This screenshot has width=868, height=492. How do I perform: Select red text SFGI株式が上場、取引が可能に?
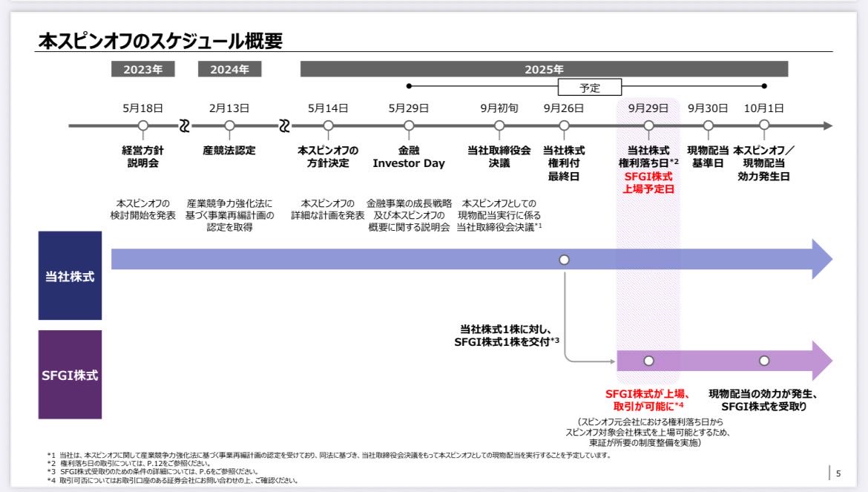point(648,400)
